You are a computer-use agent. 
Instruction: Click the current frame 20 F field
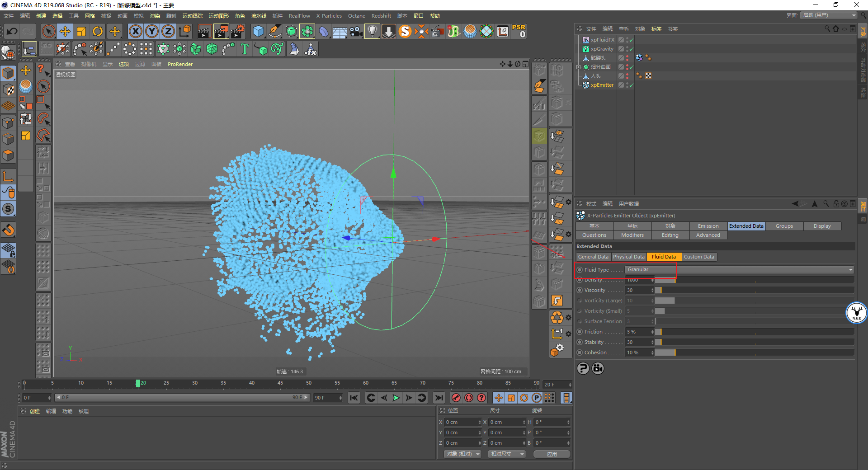click(557, 385)
